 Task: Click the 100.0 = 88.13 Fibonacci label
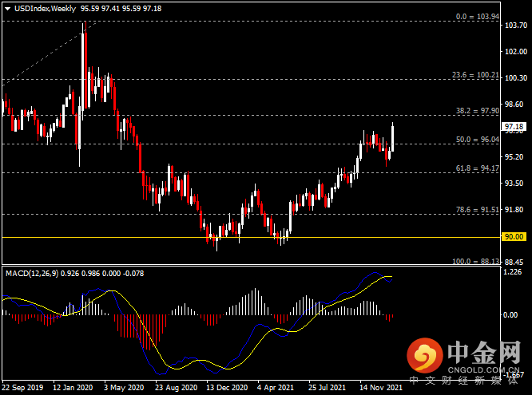point(475,262)
